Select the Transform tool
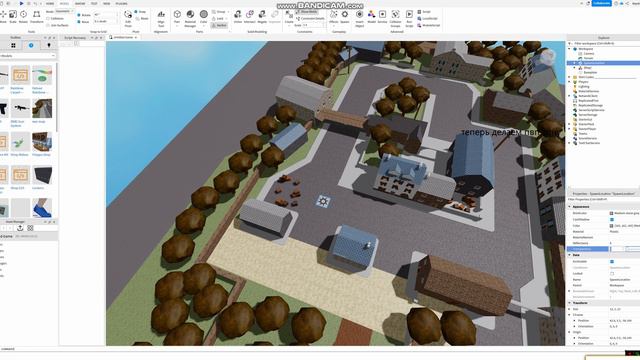 [x=37, y=16]
